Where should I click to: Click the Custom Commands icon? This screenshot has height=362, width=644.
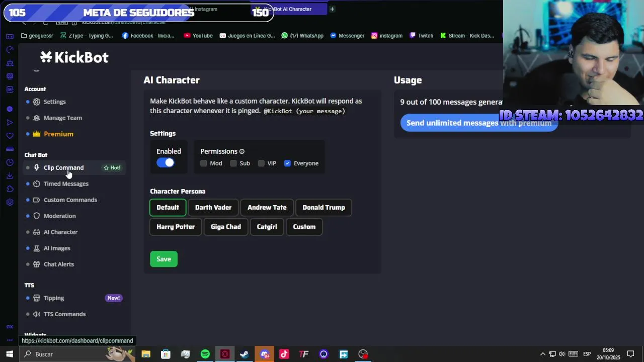[37, 200]
